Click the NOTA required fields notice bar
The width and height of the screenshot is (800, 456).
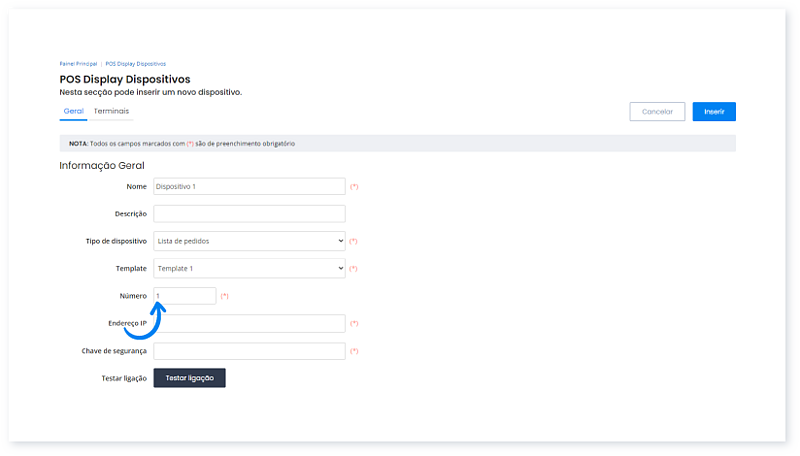(397, 143)
